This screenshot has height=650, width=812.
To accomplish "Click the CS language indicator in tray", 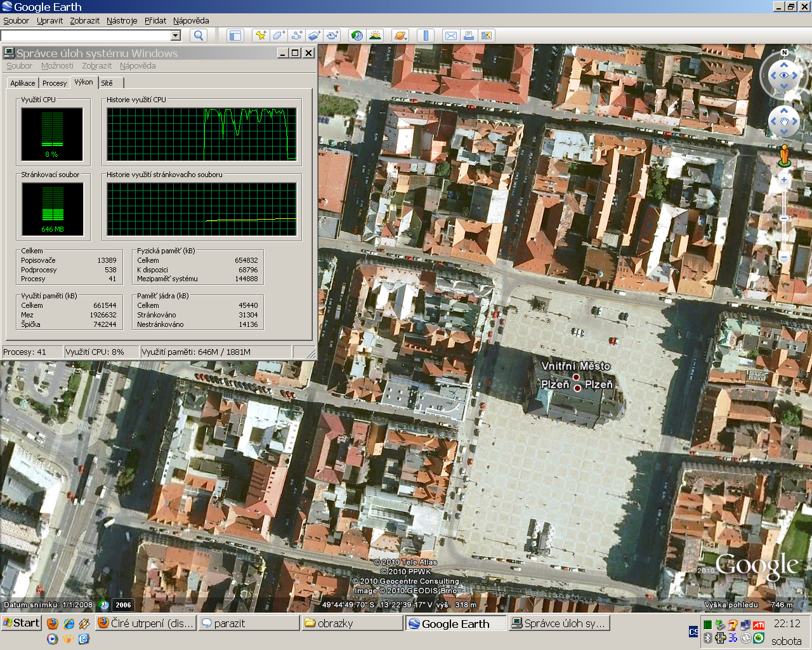I will pyautogui.click(x=693, y=632).
